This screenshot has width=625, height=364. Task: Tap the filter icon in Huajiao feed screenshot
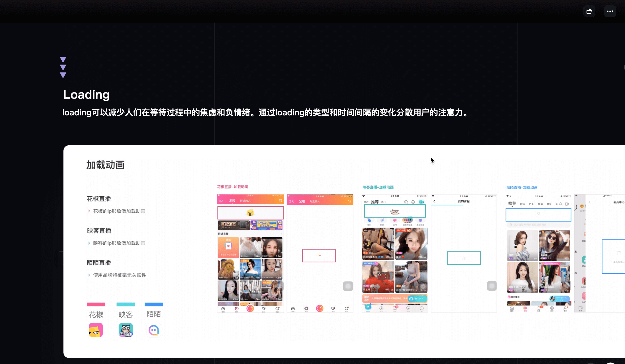[280, 201]
